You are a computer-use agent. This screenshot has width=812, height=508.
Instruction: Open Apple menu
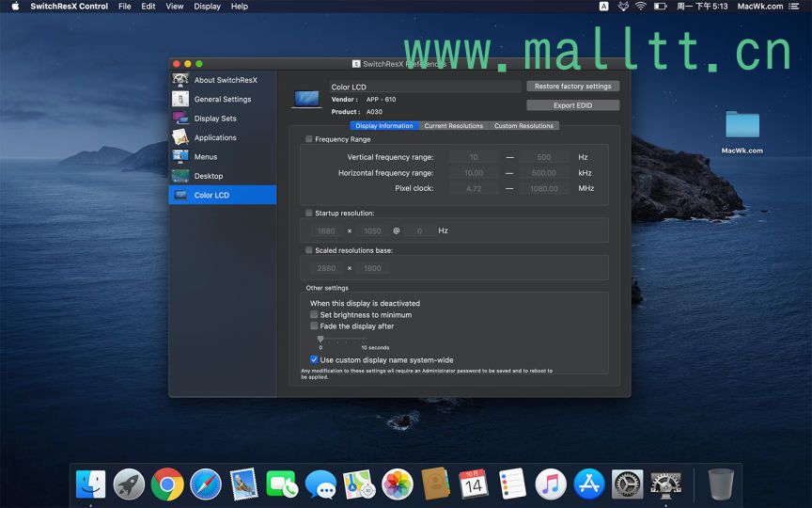[15, 7]
